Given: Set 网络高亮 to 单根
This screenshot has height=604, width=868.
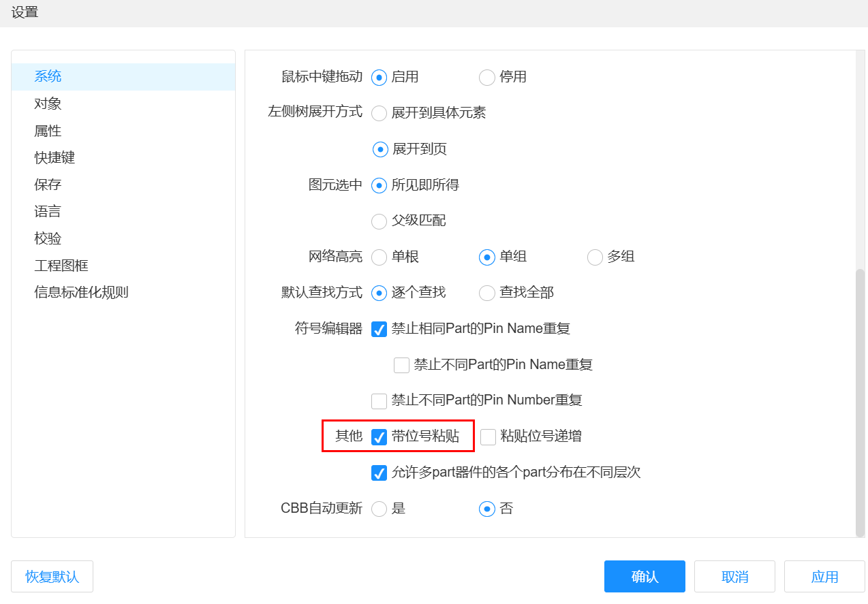Looking at the screenshot, I should point(379,257).
